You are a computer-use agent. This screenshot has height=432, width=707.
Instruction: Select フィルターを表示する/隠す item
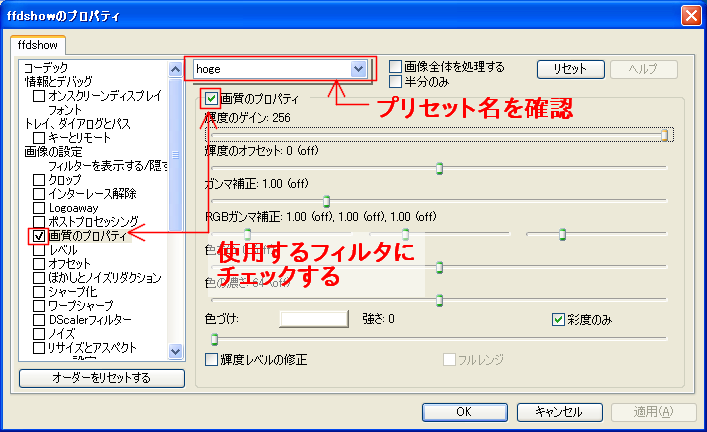pos(108,165)
